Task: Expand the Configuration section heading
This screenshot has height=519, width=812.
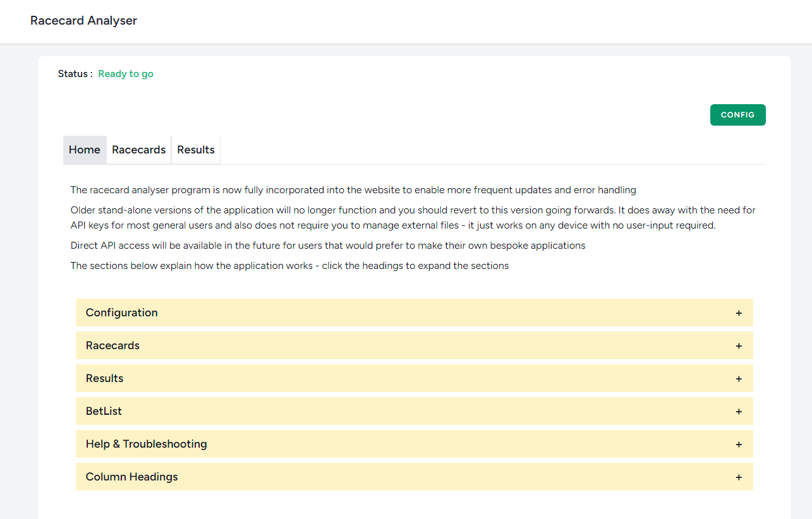Action: coord(122,313)
